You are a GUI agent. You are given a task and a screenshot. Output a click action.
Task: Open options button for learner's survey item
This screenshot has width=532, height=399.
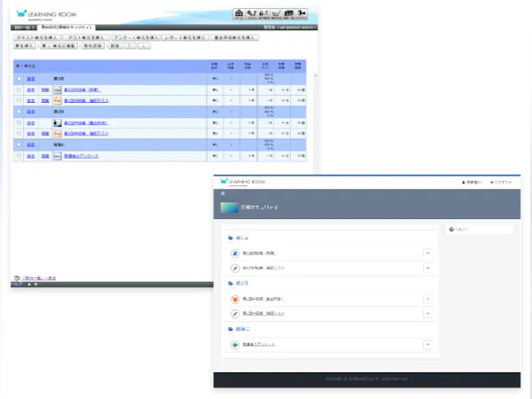[x=428, y=345]
